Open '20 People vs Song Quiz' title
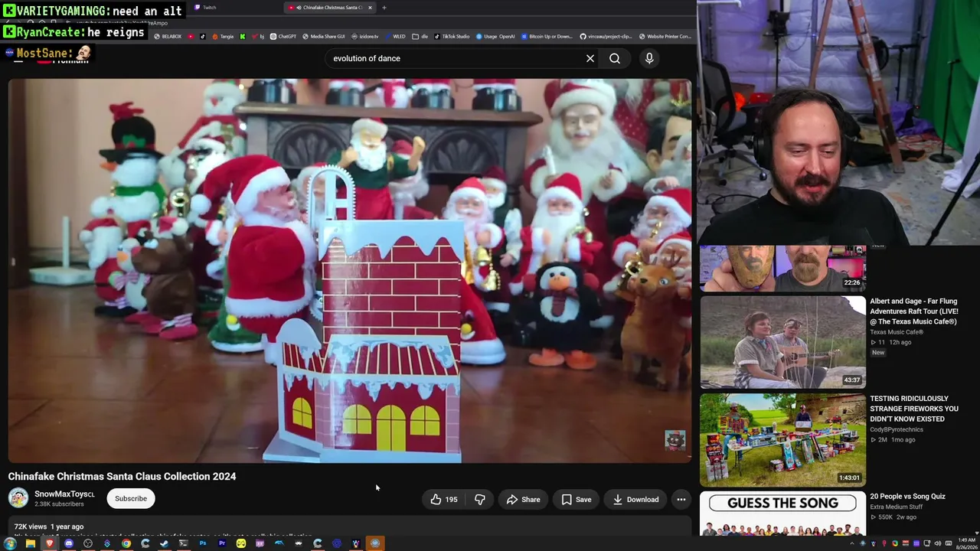980x551 pixels. click(907, 497)
